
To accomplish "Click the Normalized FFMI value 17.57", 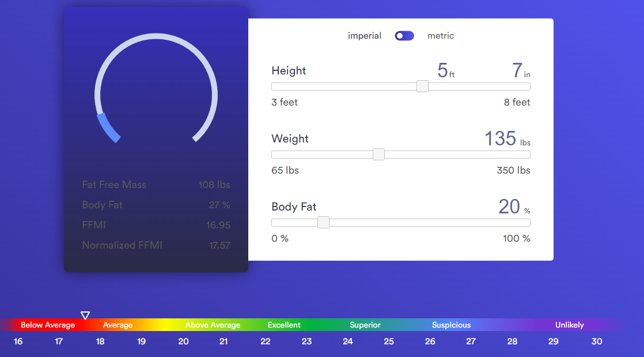I will point(219,245).
